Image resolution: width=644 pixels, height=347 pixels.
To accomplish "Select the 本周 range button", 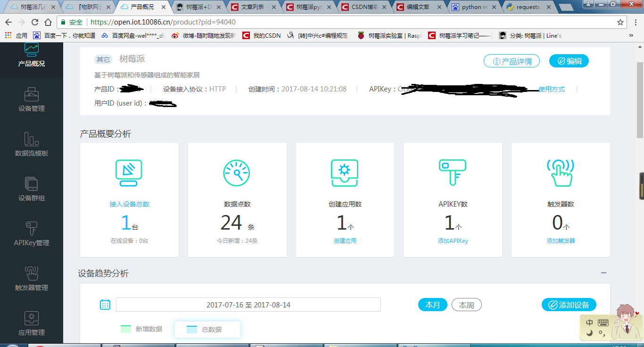I will (466, 305).
